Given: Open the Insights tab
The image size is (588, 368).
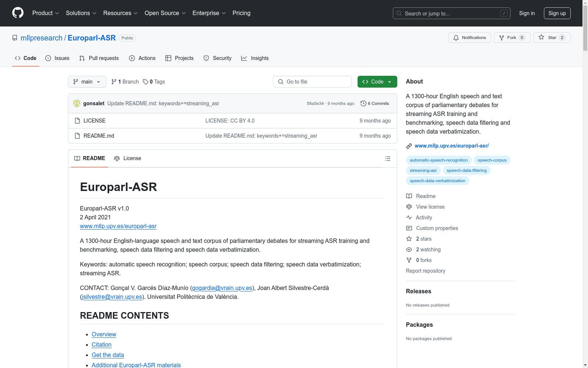Looking at the screenshot, I should coord(255,58).
